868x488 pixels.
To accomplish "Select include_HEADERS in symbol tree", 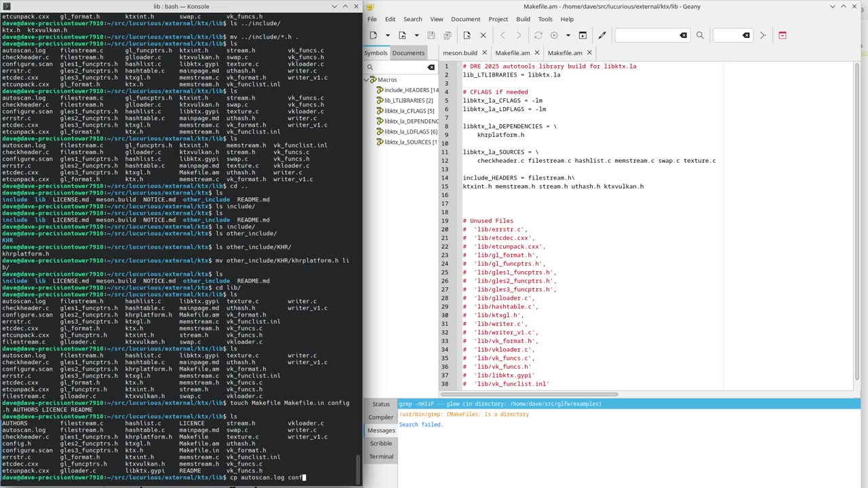I will pos(408,90).
